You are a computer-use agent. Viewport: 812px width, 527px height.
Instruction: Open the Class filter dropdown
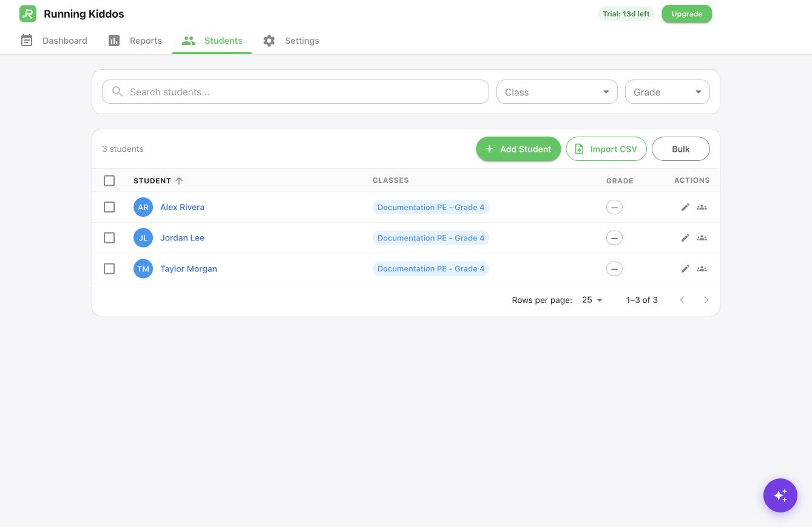(557, 92)
